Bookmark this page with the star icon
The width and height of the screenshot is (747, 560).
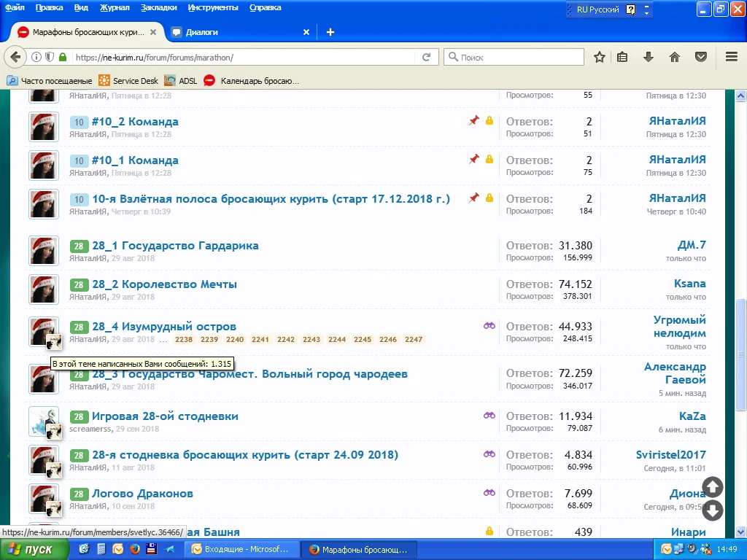600,57
